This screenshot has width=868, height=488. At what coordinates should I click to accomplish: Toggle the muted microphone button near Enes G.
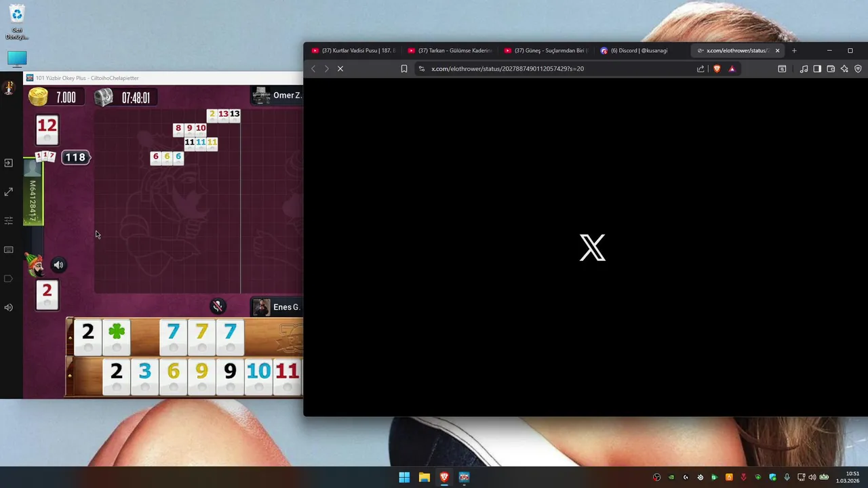[x=218, y=306]
